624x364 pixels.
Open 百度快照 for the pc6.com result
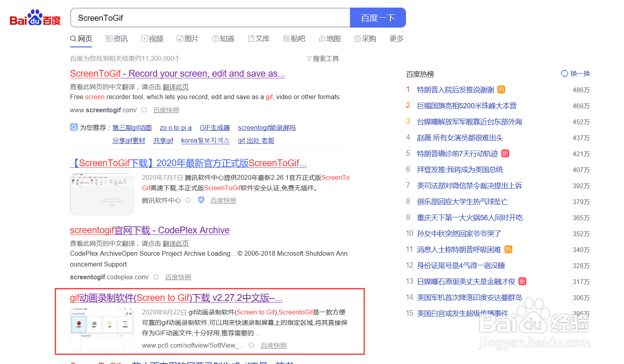coord(274,345)
